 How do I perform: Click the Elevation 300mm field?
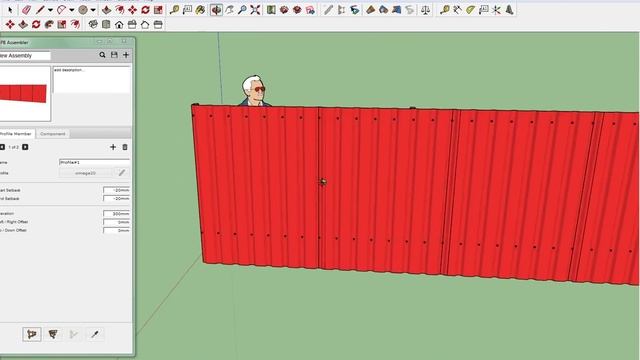coord(117,214)
